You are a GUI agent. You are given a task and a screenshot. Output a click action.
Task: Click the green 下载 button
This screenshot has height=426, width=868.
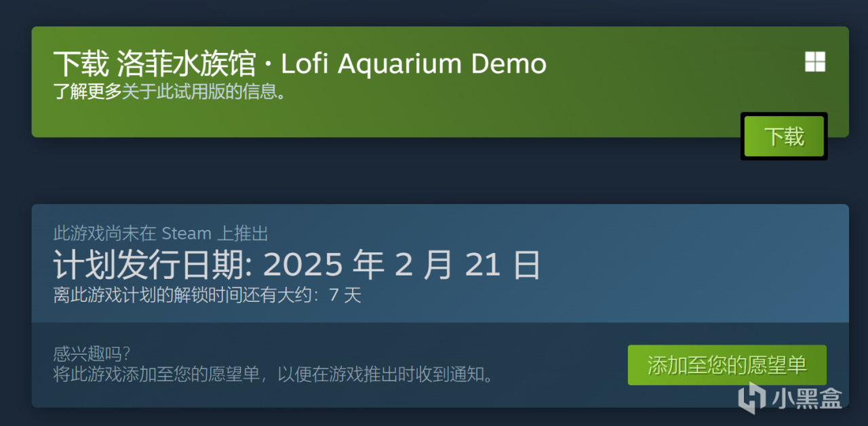784,136
